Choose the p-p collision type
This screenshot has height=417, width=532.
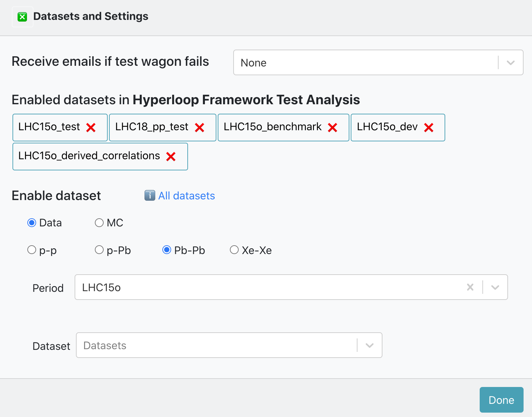point(32,250)
